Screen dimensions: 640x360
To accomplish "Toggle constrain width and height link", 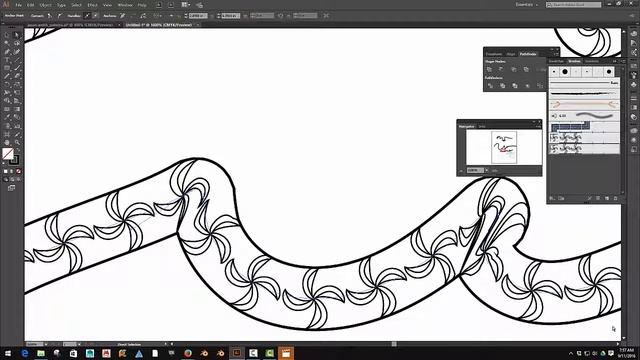I will coord(280,16).
